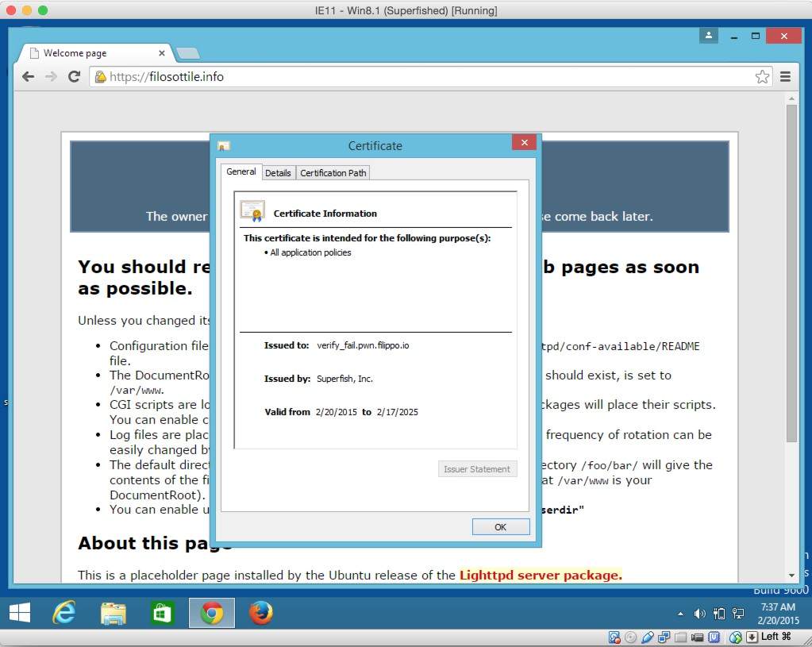The image size is (812, 647).
Task: Click the Chrome user profile icon
Action: 708,36
